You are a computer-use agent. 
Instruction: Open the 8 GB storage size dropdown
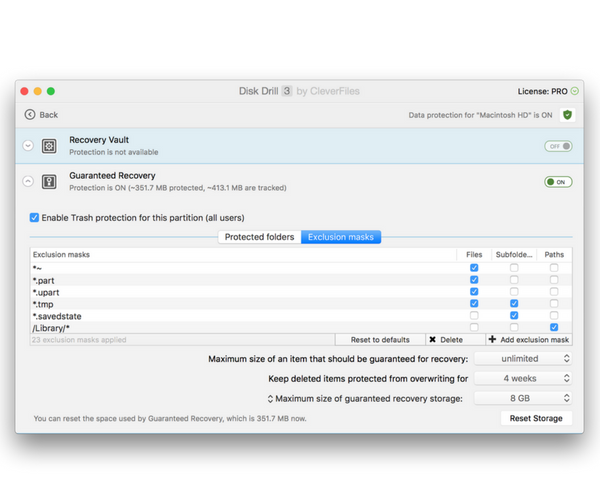(523, 398)
